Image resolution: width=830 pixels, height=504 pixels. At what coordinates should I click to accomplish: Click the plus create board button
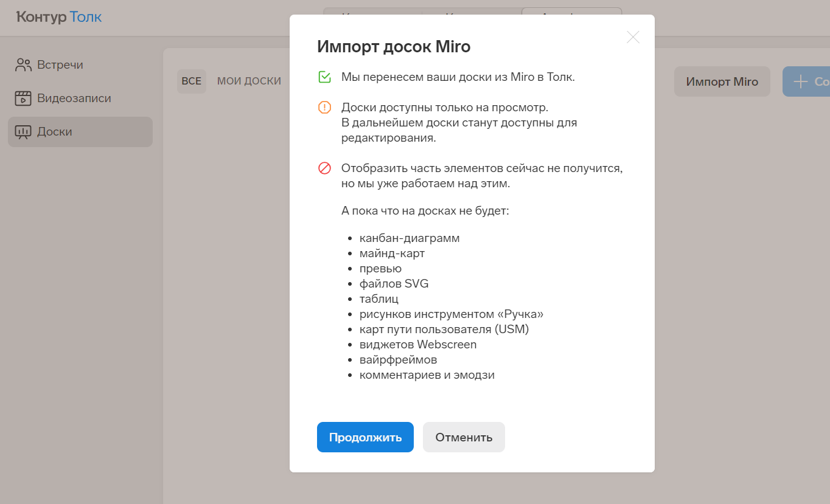tap(806, 81)
